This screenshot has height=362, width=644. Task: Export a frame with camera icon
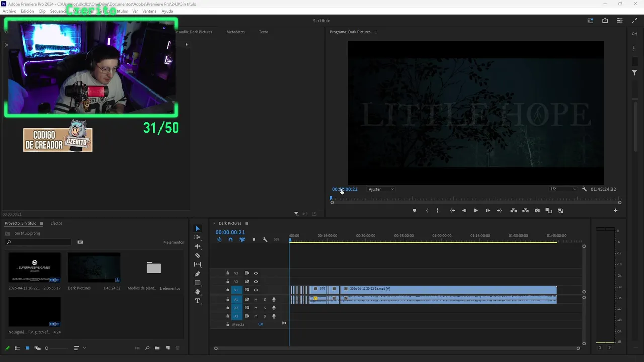[537, 211]
